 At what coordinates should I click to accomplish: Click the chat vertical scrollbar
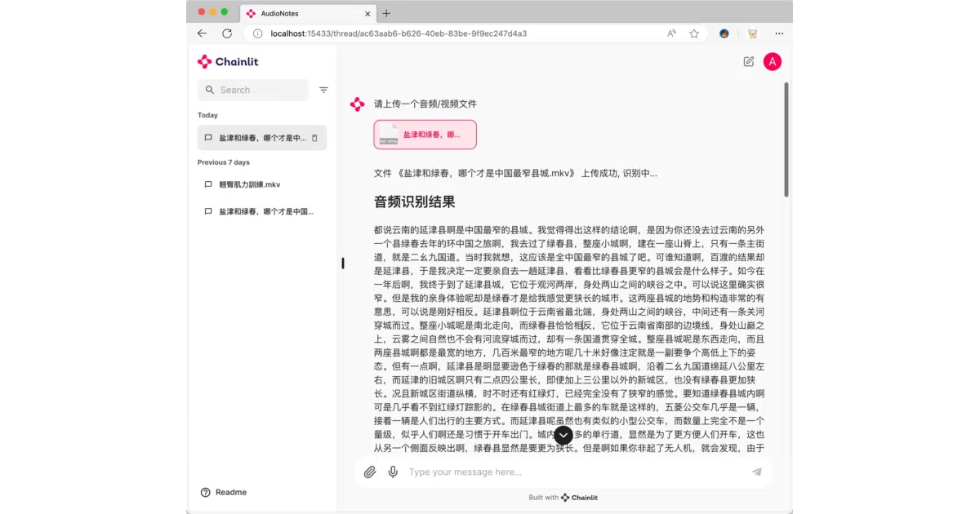pyautogui.click(x=786, y=139)
